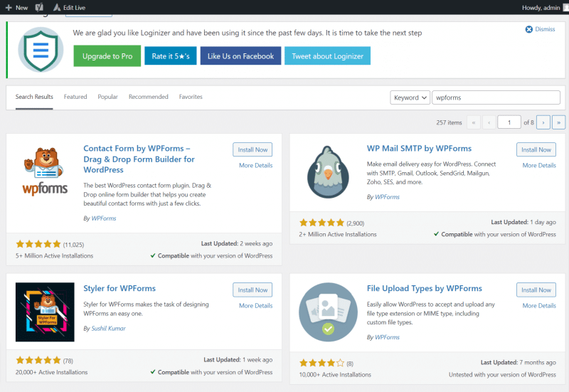Install Contact Form by WPForms plugin

252,149
